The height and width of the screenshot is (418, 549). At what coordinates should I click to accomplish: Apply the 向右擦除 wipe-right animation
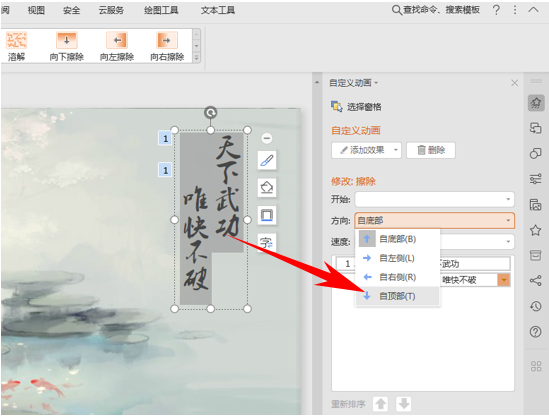tap(167, 46)
